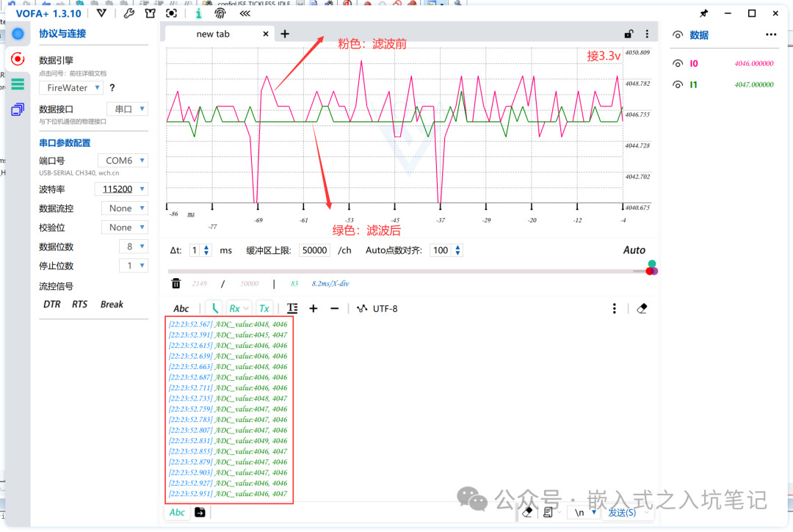Screen dimensions: 793x532
Task: Pin the window with pushpin icon
Action: pyautogui.click(x=703, y=13)
